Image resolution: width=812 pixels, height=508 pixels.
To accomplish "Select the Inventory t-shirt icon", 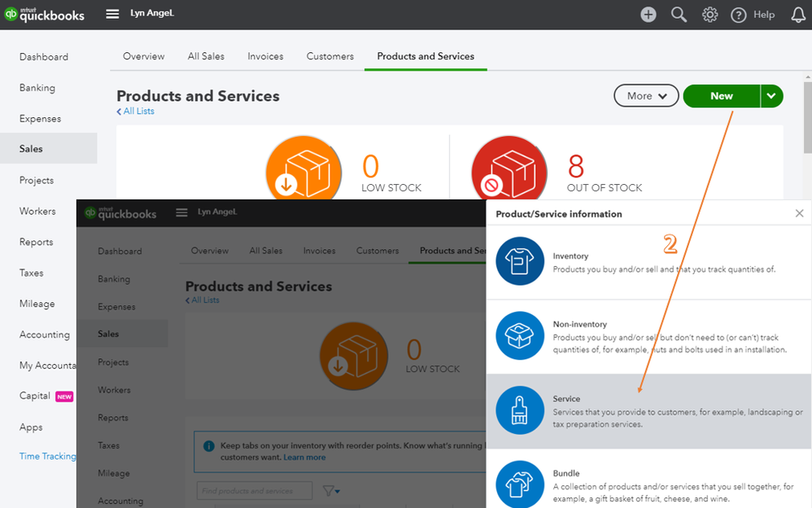I will point(520,261).
